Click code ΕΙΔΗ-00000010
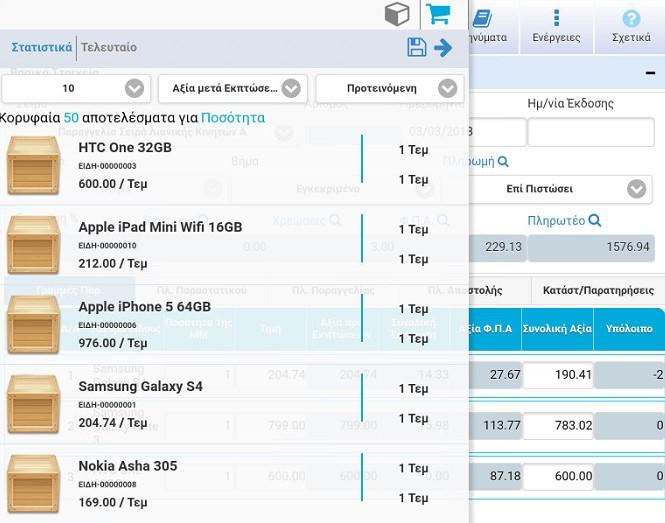The height and width of the screenshot is (523, 665). (x=107, y=246)
